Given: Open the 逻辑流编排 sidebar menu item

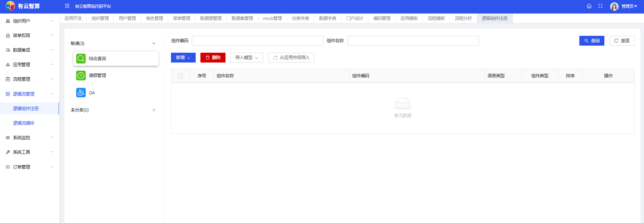Looking at the screenshot, I should (24, 123).
